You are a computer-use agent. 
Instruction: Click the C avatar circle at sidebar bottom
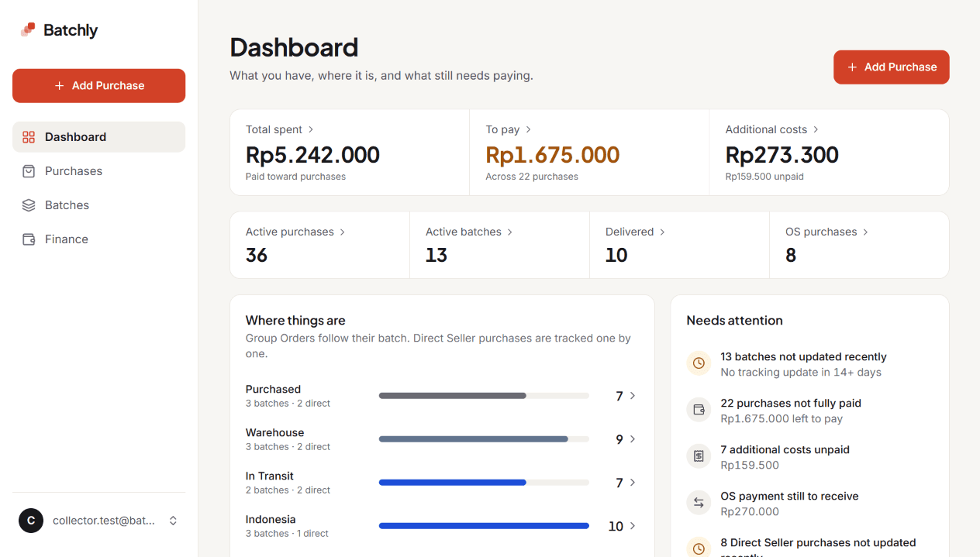(x=31, y=521)
